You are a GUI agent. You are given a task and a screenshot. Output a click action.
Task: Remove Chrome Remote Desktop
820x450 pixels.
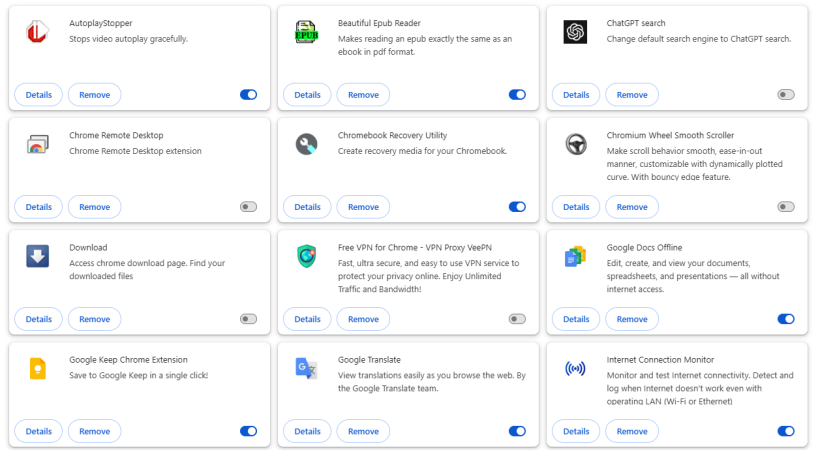pos(95,207)
